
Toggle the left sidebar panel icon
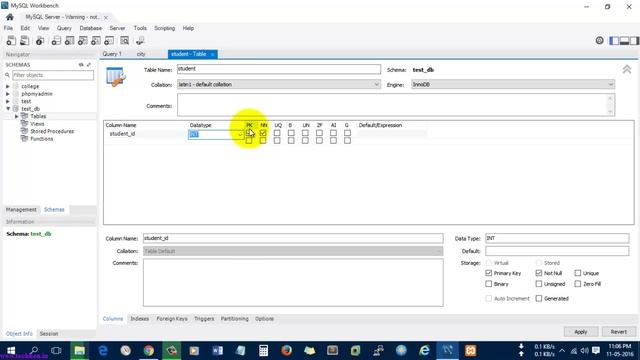coord(614,40)
